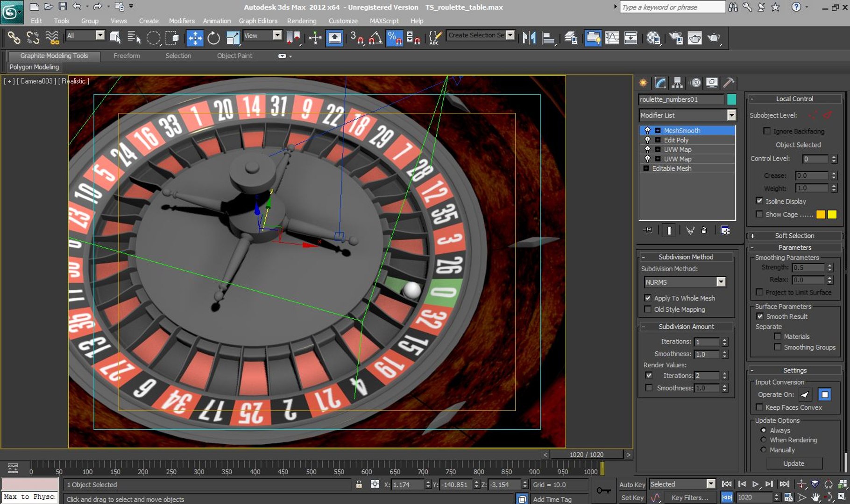Screen dimensions: 850x504
Task: Click the Update button
Action: point(794,463)
